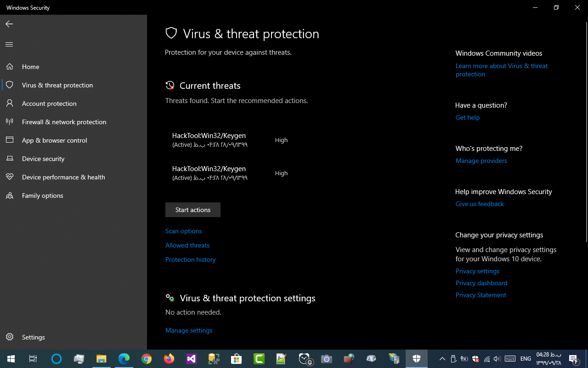Open Account protection section

73,103
